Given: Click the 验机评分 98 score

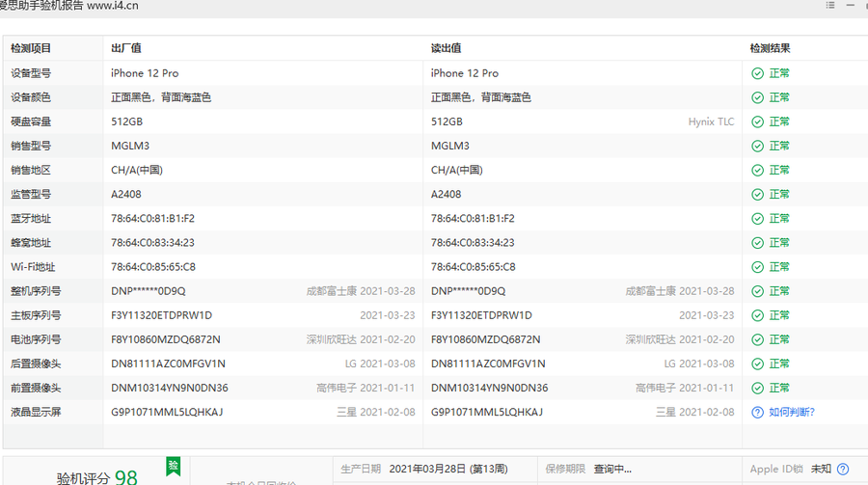Looking at the screenshot, I should [96, 477].
